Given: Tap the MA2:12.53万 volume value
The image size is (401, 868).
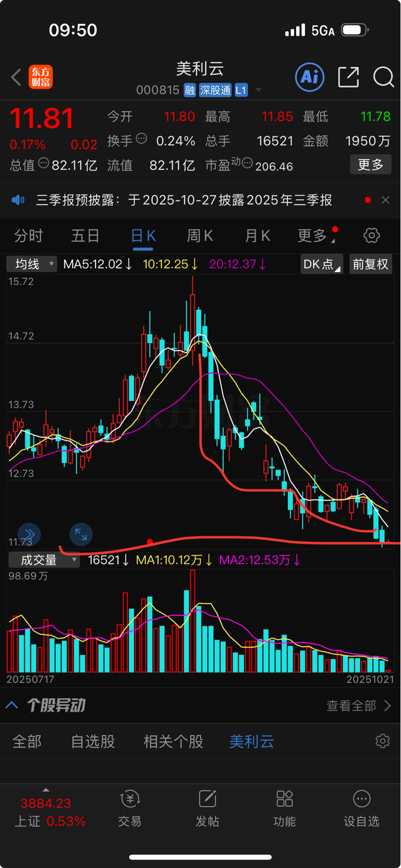Looking at the screenshot, I should click(x=259, y=560).
